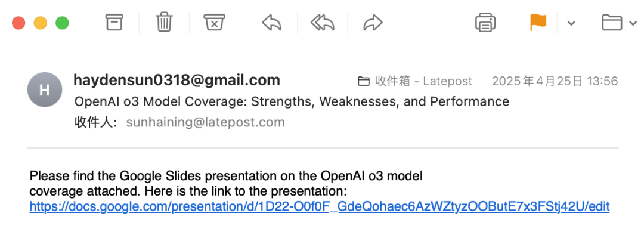Zoom window with the green button
This screenshot has height=238, width=644.
tap(62, 23)
